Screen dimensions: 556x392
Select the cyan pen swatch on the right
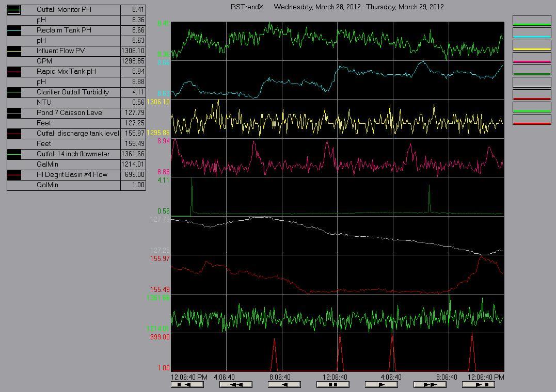(x=532, y=32)
